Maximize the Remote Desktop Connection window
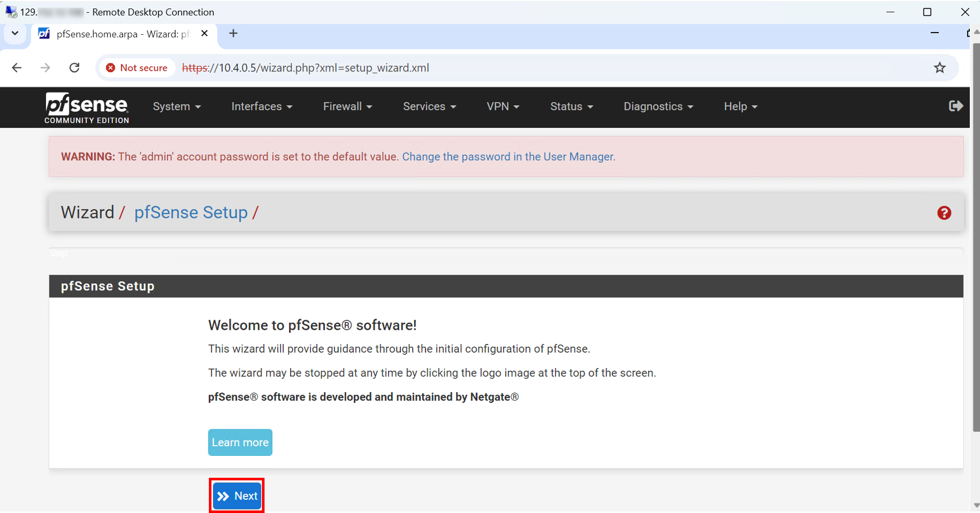 [927, 12]
